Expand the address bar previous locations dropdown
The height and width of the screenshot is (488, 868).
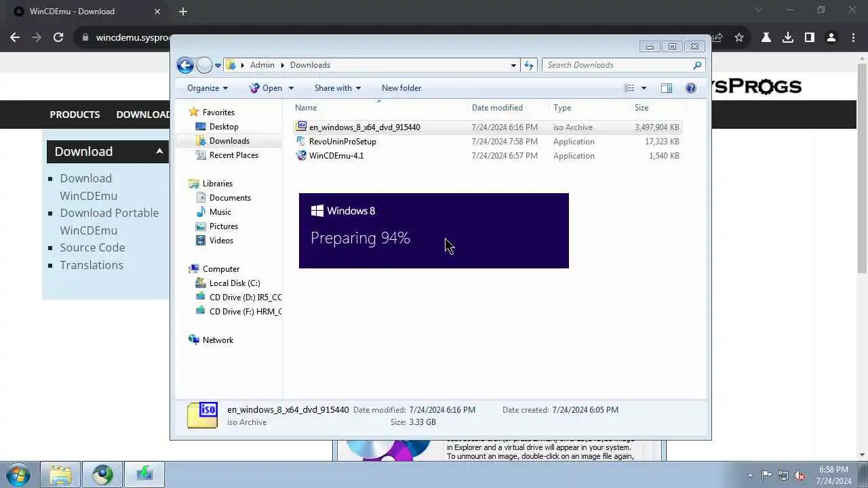[x=513, y=65]
